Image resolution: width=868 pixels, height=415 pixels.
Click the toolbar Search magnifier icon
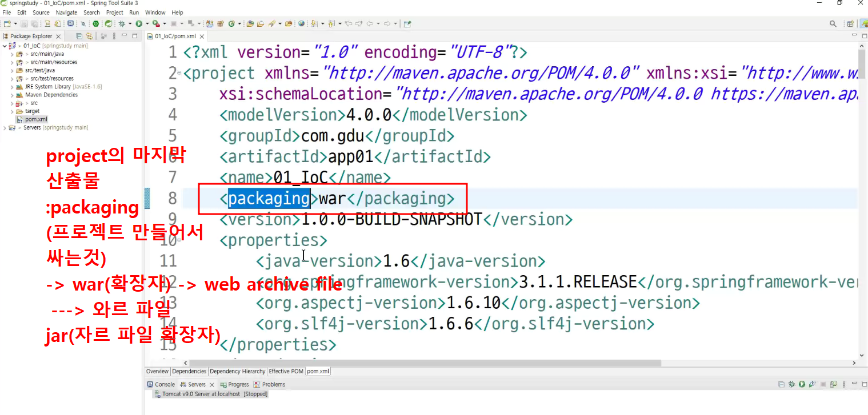pyautogui.click(x=834, y=24)
